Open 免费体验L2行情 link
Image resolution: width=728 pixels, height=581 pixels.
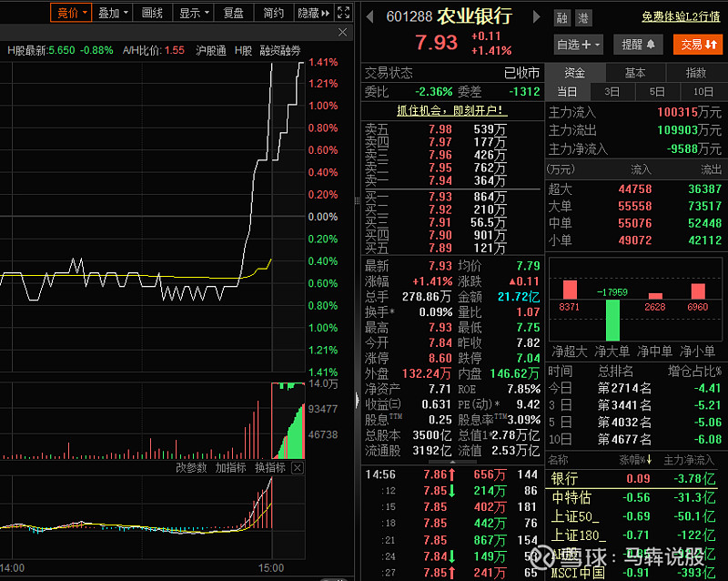point(681,16)
